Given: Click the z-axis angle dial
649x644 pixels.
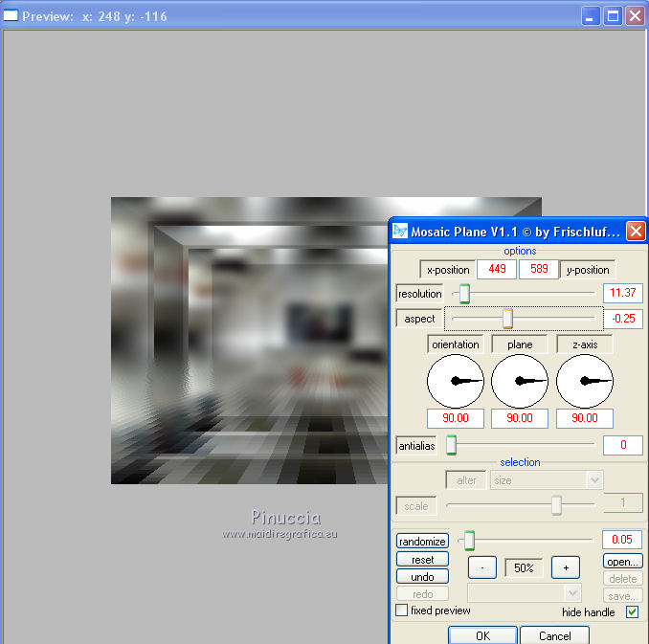Looking at the screenshot, I should coord(585,381).
